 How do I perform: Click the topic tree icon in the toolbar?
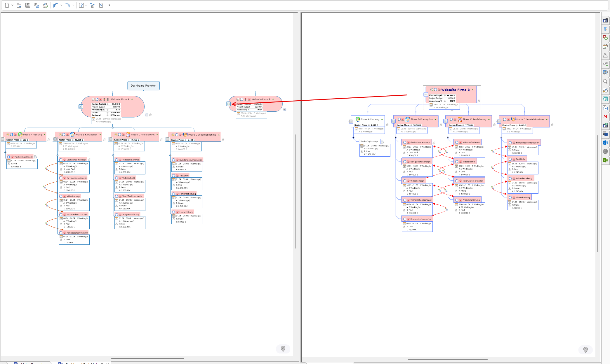[92, 5]
